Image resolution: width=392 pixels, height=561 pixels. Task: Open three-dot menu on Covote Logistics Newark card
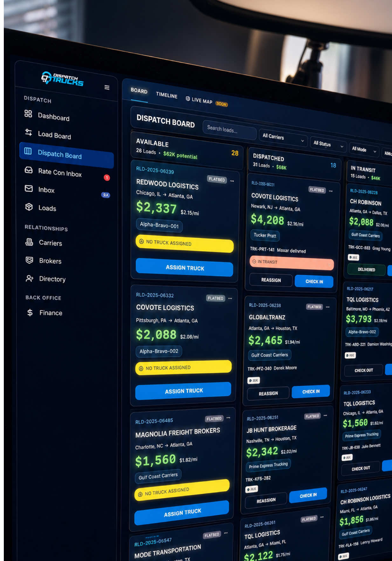[x=331, y=191]
